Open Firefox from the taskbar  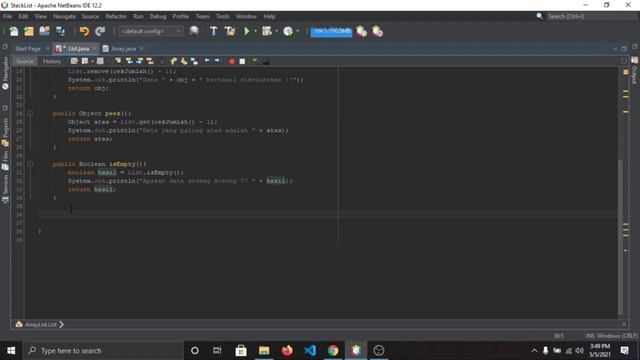pyautogui.click(x=287, y=351)
